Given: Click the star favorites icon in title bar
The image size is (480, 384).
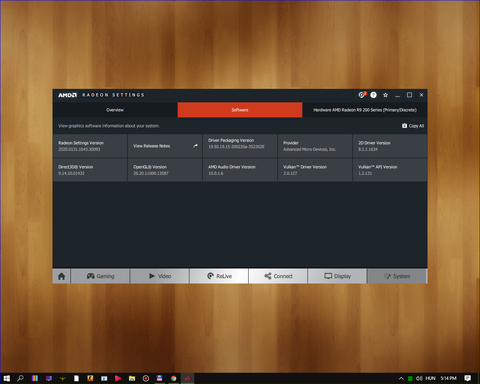Looking at the screenshot, I should [385, 95].
